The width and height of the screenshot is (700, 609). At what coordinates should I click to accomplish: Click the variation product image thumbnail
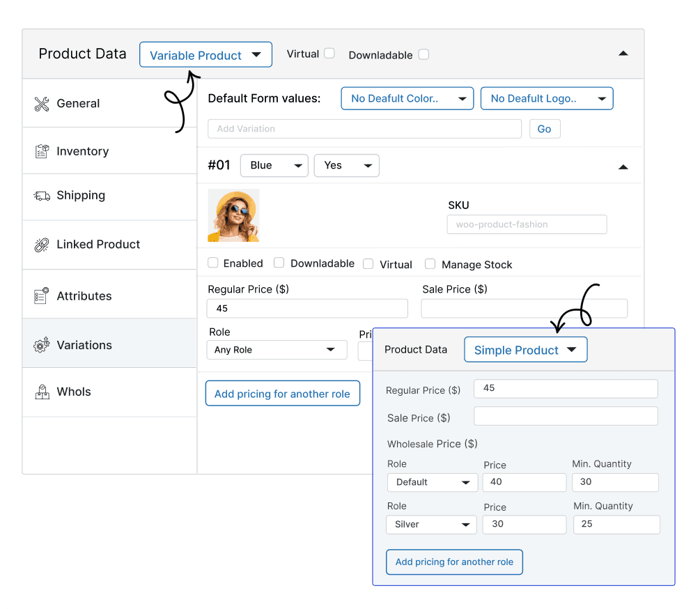coord(233,215)
